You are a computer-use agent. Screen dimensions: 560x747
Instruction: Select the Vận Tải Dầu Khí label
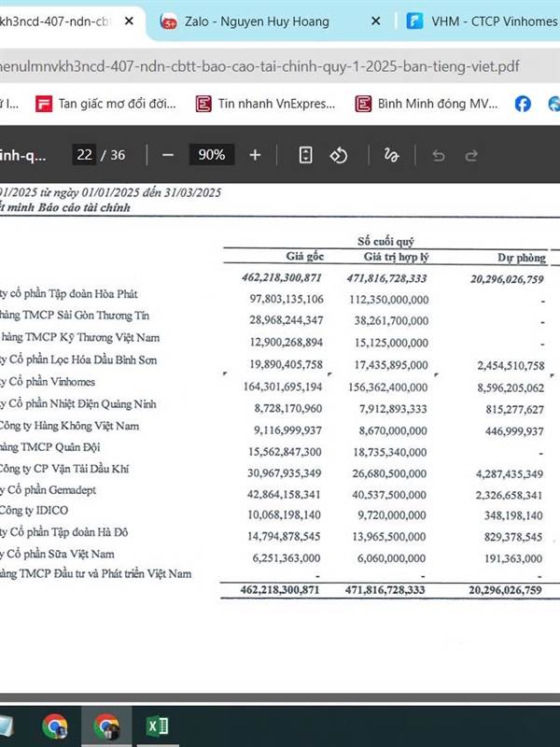pyautogui.click(x=64, y=469)
